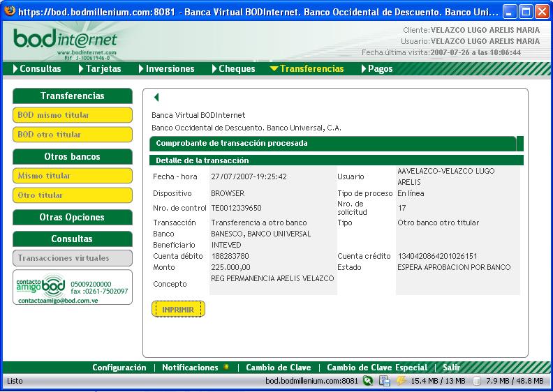The image size is (553, 392).
Task: Click the green security status icon
Action: pos(368,380)
